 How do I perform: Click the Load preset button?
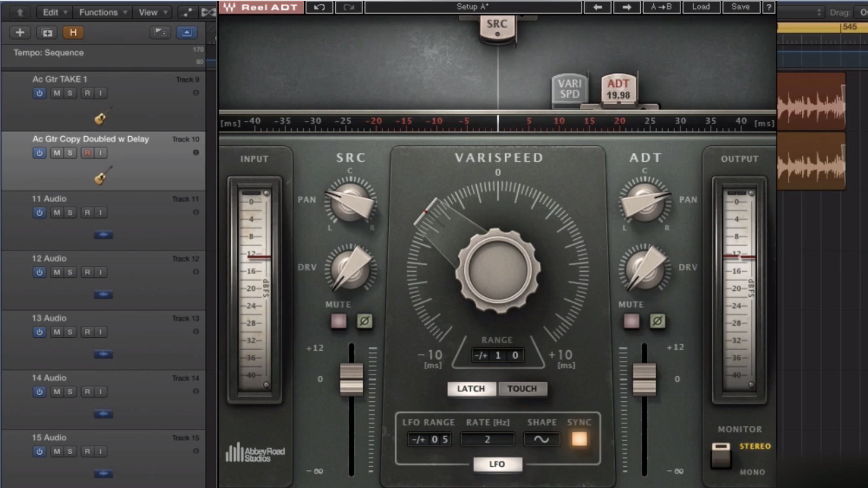point(701,7)
